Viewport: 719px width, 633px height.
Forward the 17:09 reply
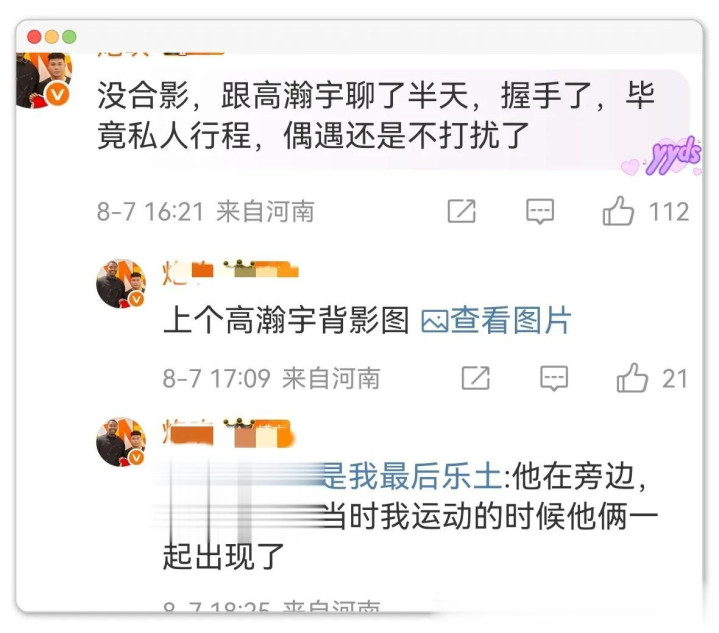click(x=476, y=378)
